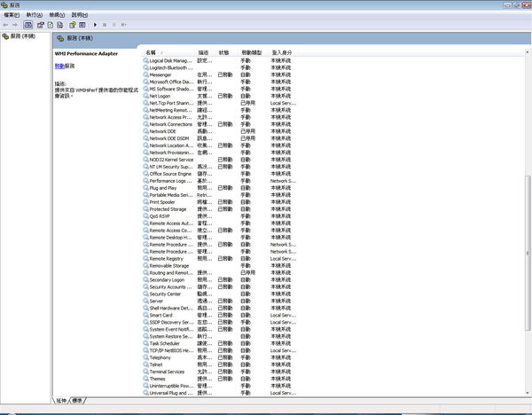Open the 檔案(F) menu
This screenshot has width=532, height=415.
point(12,15)
